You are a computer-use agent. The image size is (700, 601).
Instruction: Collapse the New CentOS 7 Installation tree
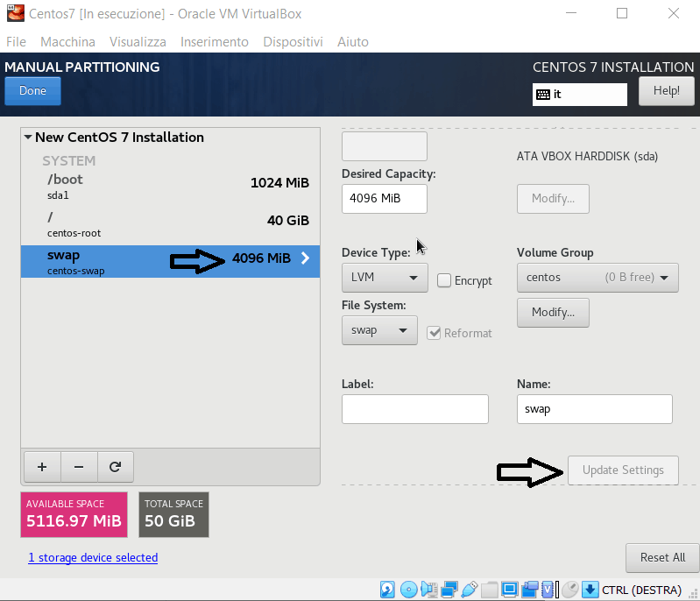pyautogui.click(x=28, y=137)
